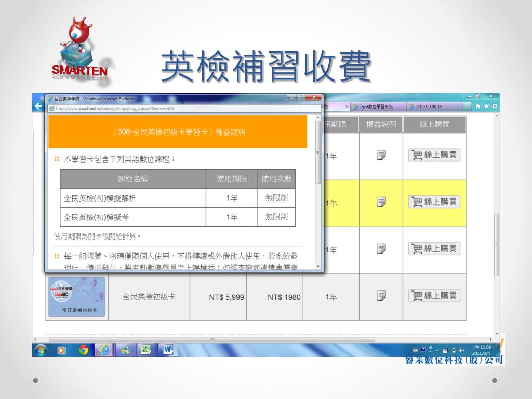532x399 pixels.
Task: Switch to the 210.59.180.15 tab
Action: (x=434, y=107)
